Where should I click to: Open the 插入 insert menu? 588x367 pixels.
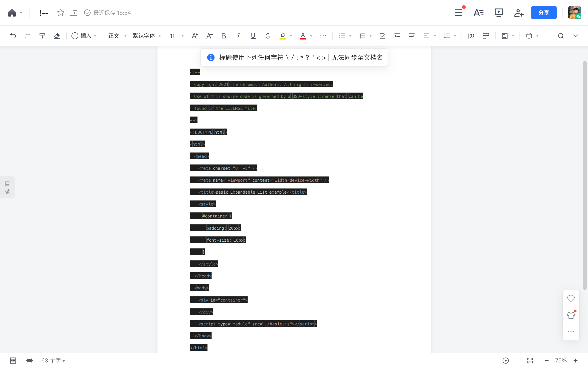click(84, 36)
